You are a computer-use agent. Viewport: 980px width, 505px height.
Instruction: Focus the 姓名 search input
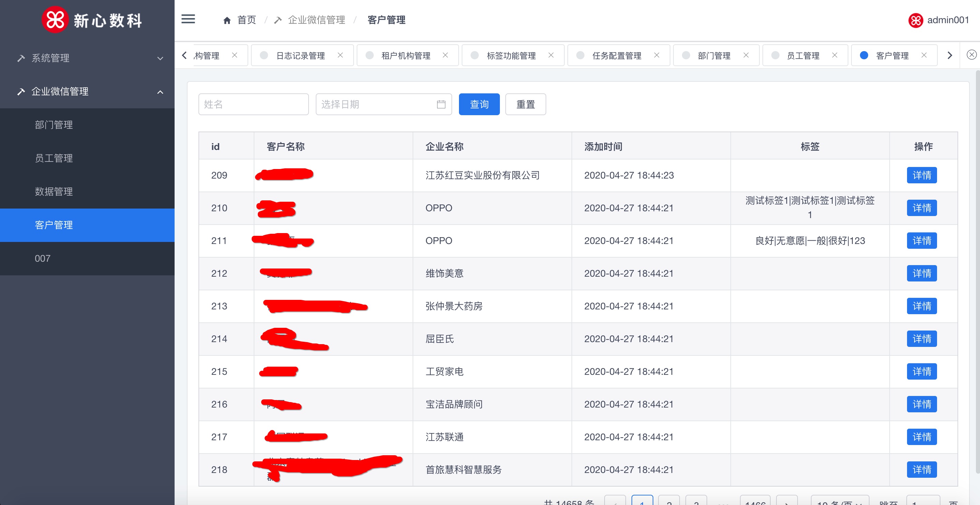pos(253,104)
